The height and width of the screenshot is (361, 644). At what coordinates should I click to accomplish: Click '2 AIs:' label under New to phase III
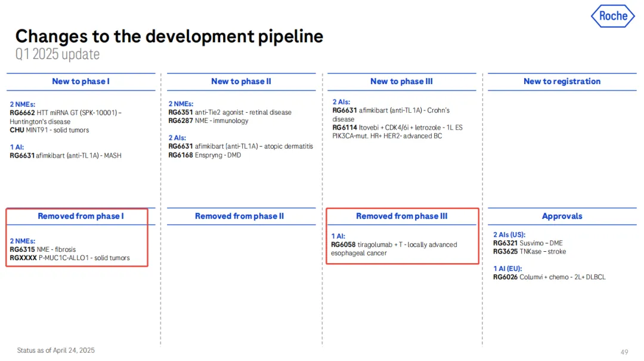click(x=341, y=102)
